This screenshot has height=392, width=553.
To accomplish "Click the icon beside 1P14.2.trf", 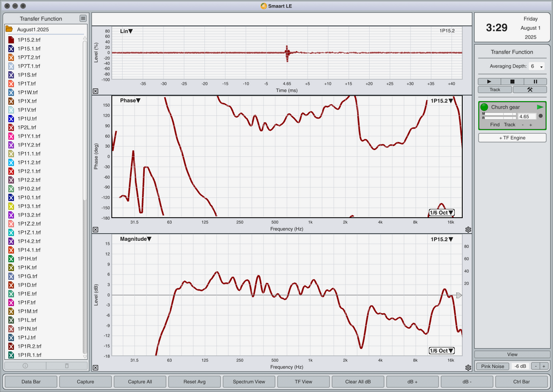I will tap(11, 241).
